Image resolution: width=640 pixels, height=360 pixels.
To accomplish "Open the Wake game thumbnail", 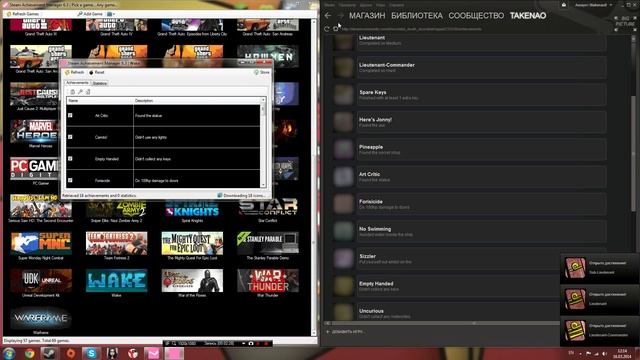I will [x=116, y=280].
